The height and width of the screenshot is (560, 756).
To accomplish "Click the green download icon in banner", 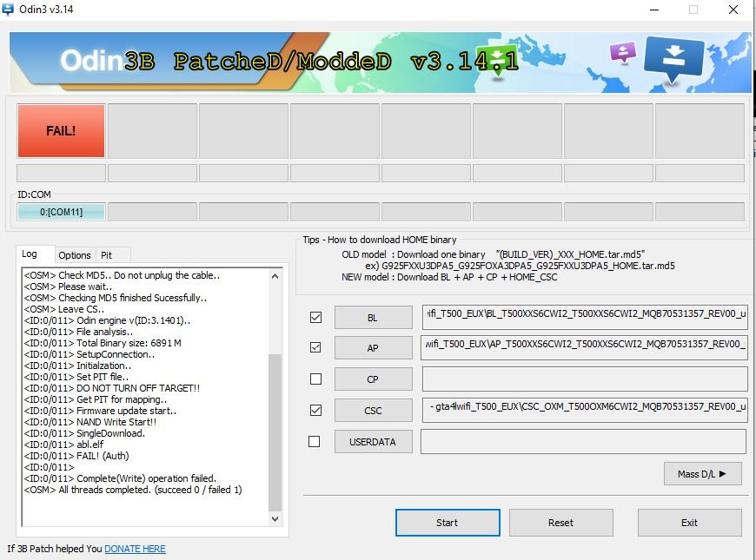I will point(496,60).
